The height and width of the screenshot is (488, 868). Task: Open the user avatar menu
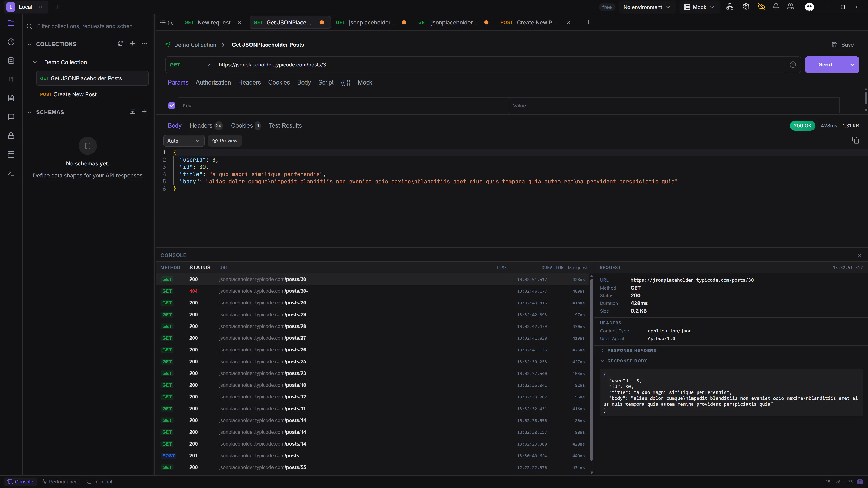(809, 7)
